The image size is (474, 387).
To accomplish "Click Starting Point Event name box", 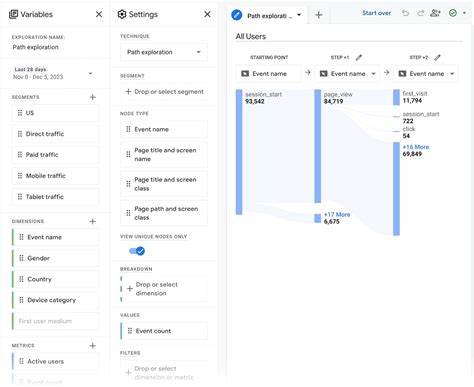I will [x=268, y=74].
